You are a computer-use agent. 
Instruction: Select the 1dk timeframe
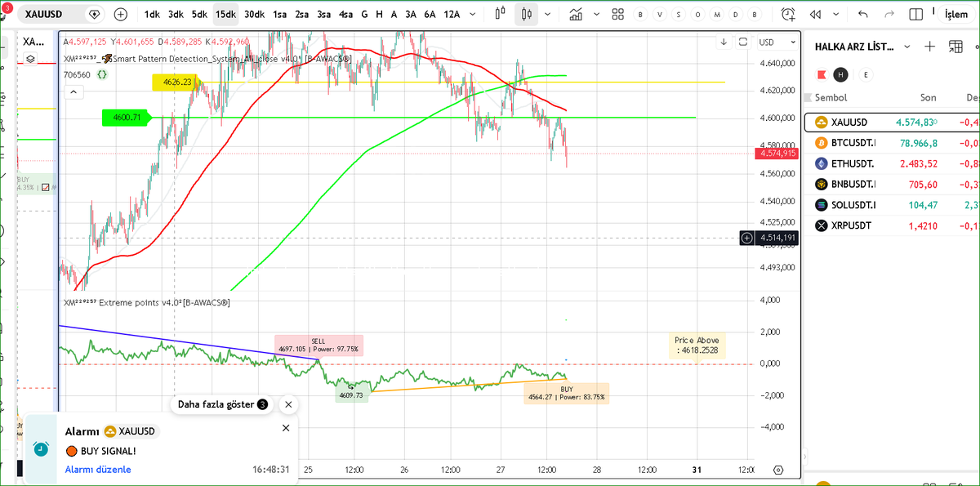(152, 14)
